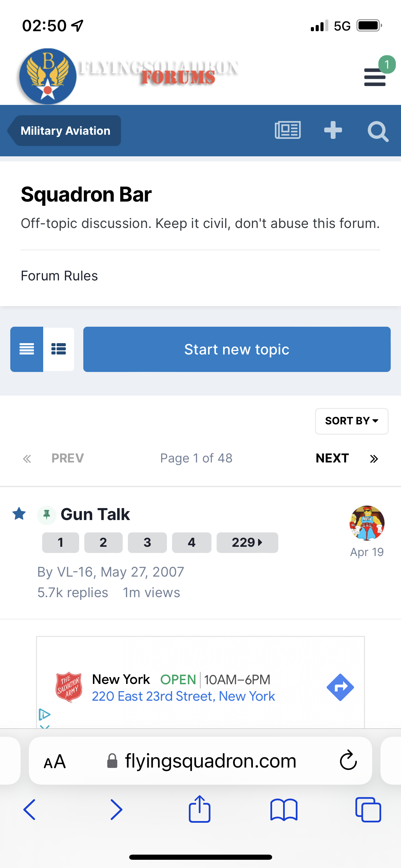Open the hamburger menu with notification badge
401x868 pixels.
(x=375, y=77)
